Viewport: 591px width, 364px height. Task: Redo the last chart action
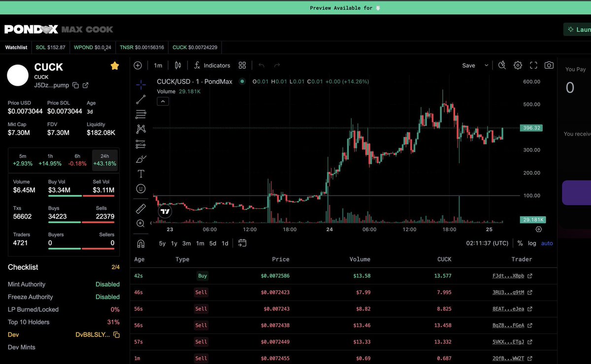pyautogui.click(x=277, y=66)
